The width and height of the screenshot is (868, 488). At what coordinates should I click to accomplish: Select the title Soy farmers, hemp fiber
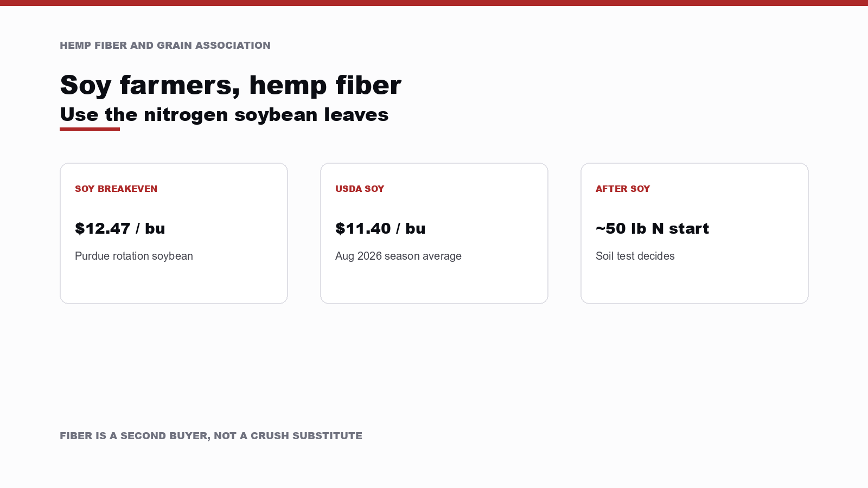pyautogui.click(x=231, y=85)
